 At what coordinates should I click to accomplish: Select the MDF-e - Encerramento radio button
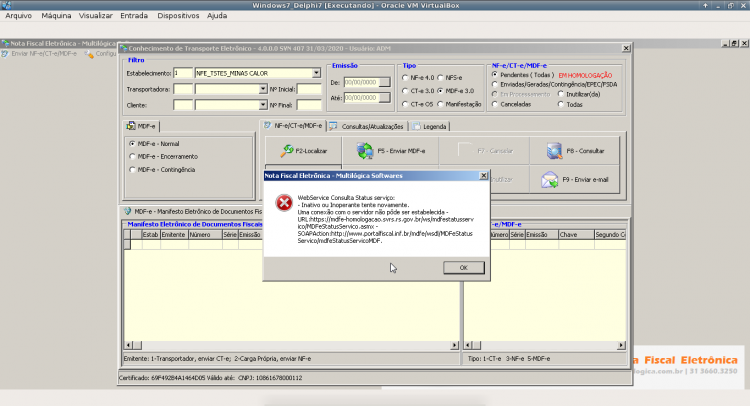tap(132, 156)
